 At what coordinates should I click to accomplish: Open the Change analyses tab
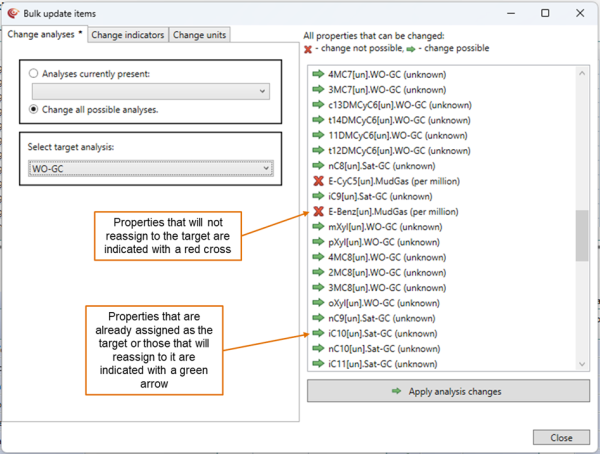point(45,35)
